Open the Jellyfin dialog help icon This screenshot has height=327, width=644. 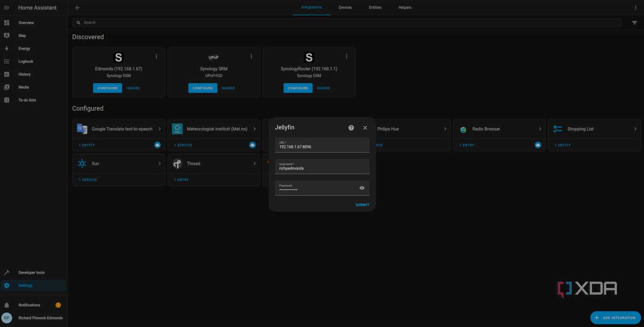click(351, 128)
